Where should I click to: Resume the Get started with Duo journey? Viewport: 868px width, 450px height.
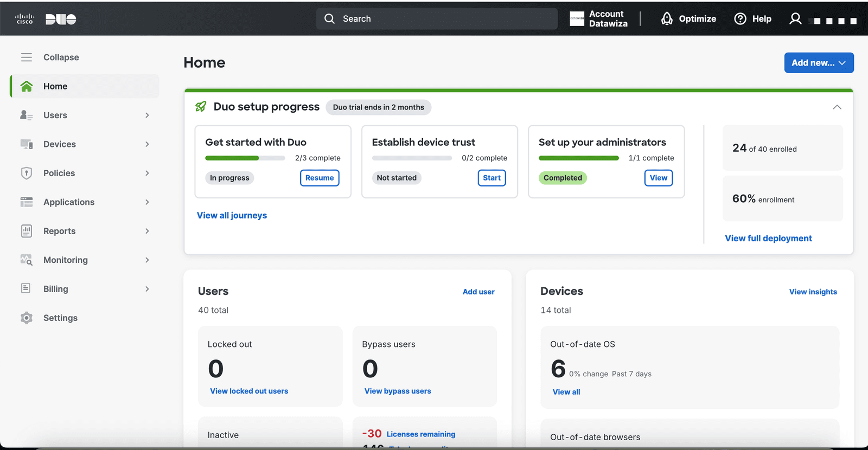320,178
